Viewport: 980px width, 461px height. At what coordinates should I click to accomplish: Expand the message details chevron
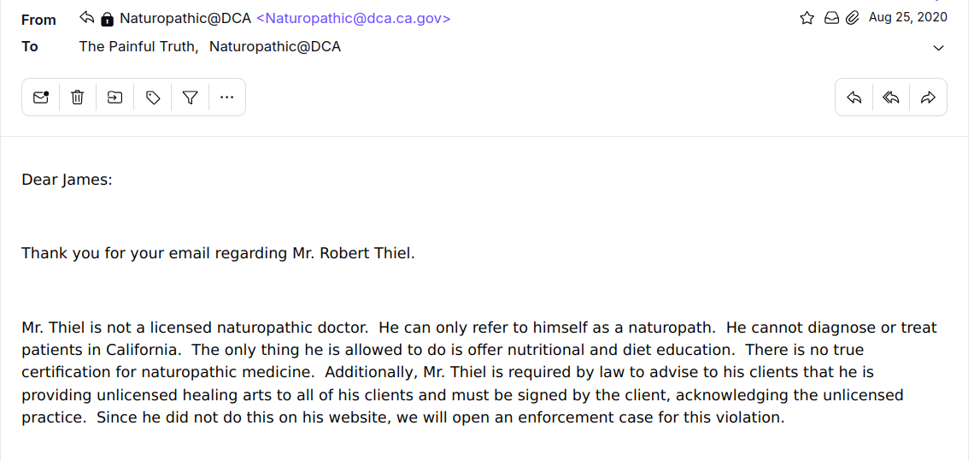939,48
